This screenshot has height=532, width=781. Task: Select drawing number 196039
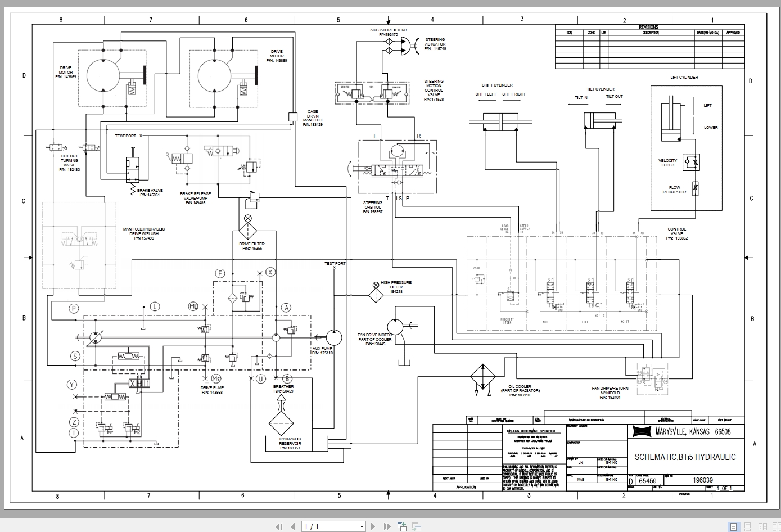click(703, 480)
